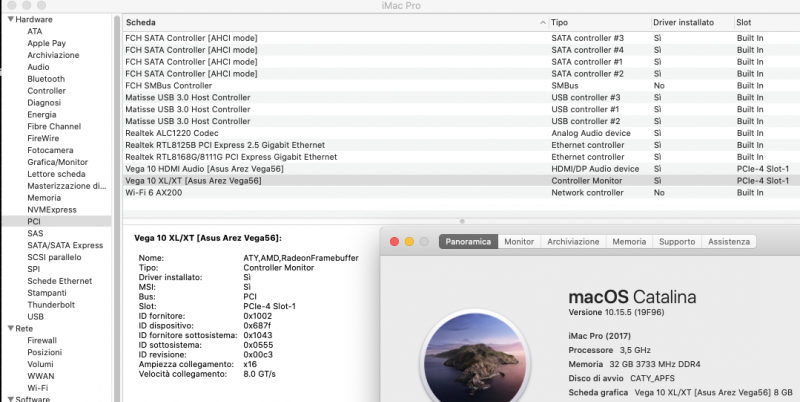The image size is (800, 402).
Task: Open Diagnosi in sidebar
Action: (44, 103)
